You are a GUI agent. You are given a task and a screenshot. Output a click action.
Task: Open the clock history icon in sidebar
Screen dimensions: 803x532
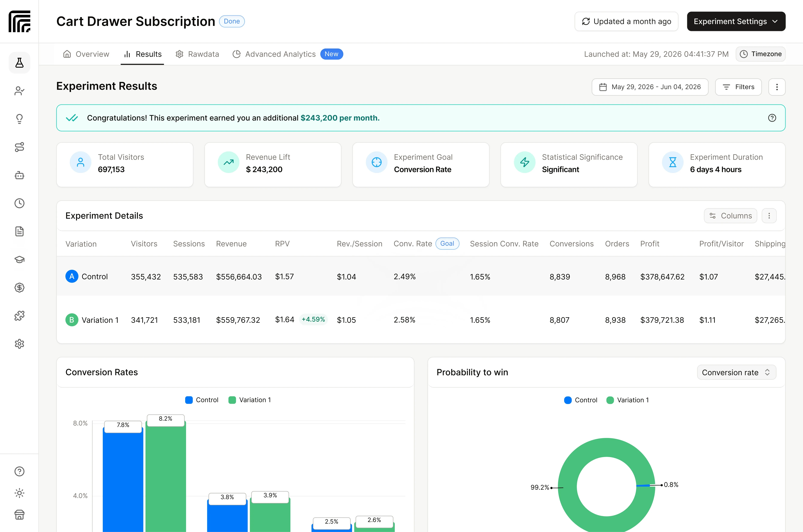click(x=19, y=203)
